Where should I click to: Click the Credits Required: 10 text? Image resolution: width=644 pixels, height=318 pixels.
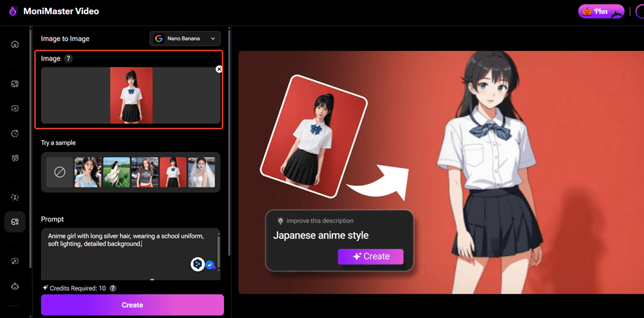(x=78, y=288)
